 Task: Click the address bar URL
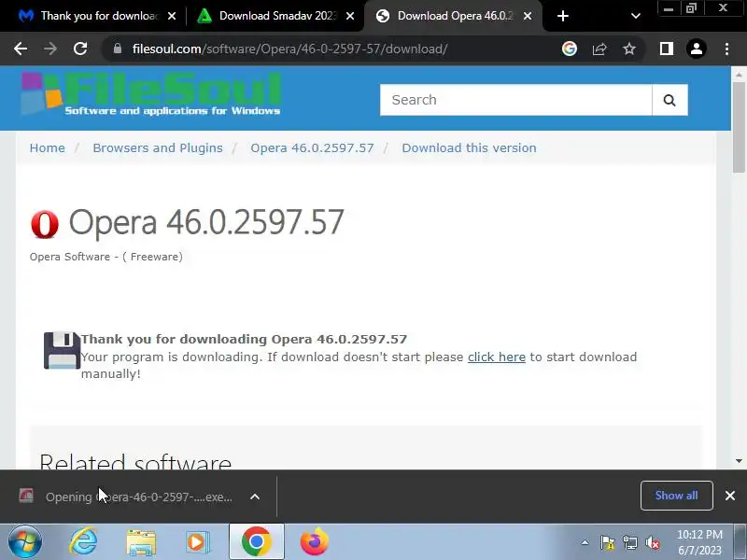[289, 49]
